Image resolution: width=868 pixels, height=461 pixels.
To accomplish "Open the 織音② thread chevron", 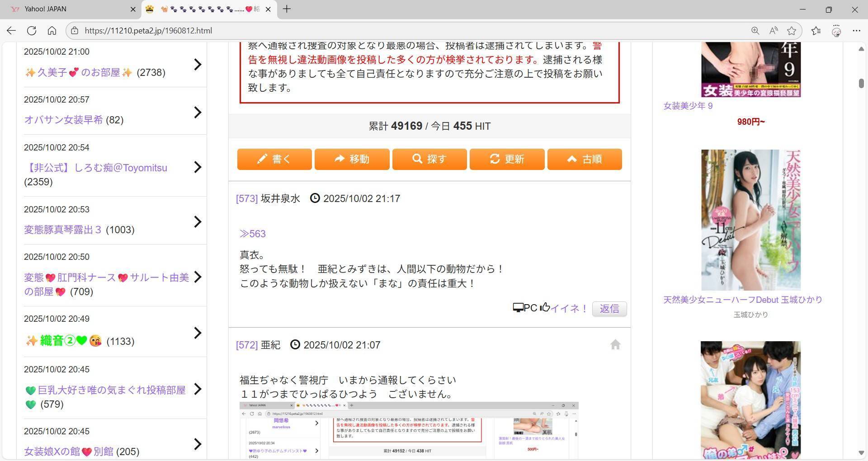I will [198, 333].
